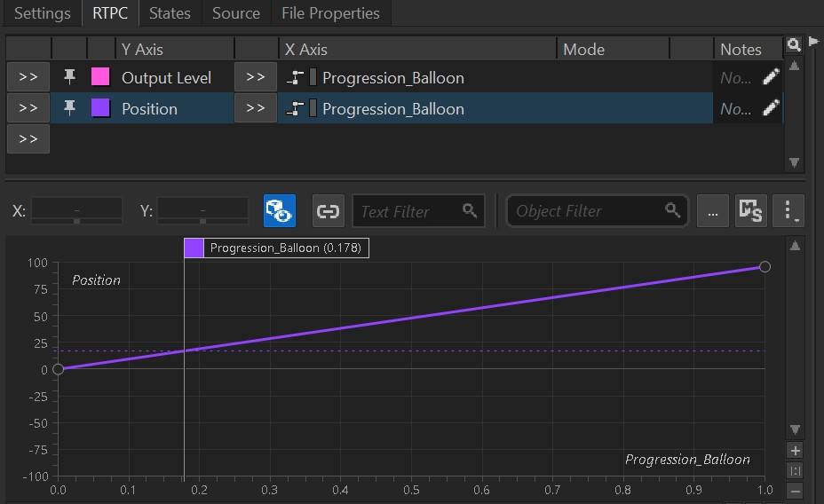Click inside the Text Filter field
This screenshot has height=504, width=824.
pos(408,211)
